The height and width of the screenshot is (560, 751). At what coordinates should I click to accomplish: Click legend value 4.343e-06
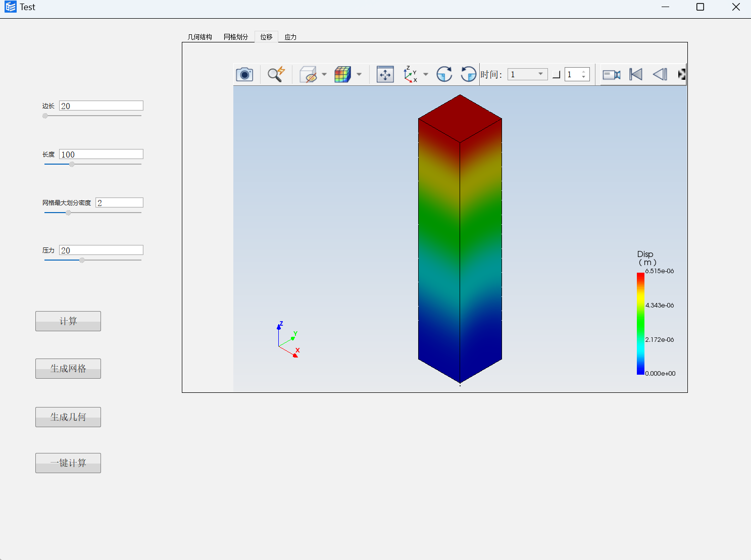pos(660,306)
